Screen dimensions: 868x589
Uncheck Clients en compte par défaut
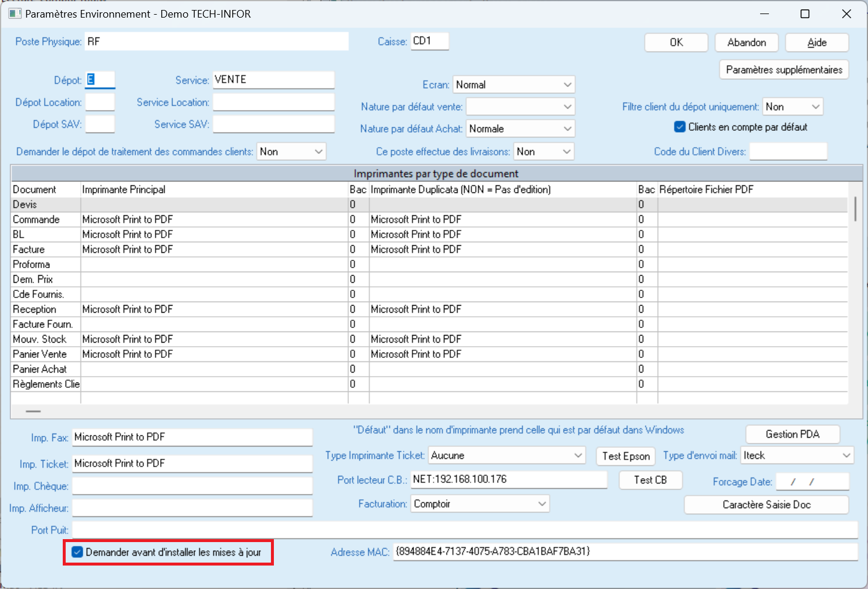point(680,127)
